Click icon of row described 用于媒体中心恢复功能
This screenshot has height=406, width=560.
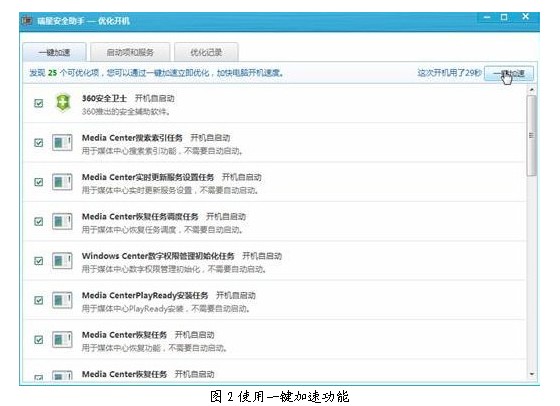pyautogui.click(x=62, y=340)
